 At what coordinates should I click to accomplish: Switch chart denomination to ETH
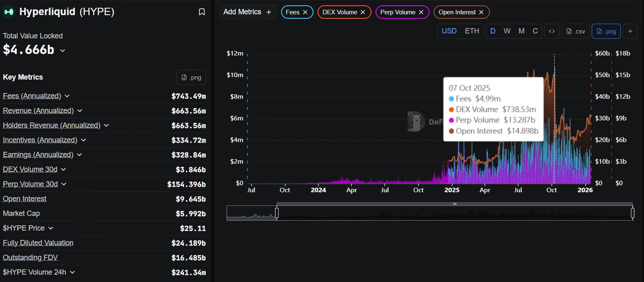472,31
